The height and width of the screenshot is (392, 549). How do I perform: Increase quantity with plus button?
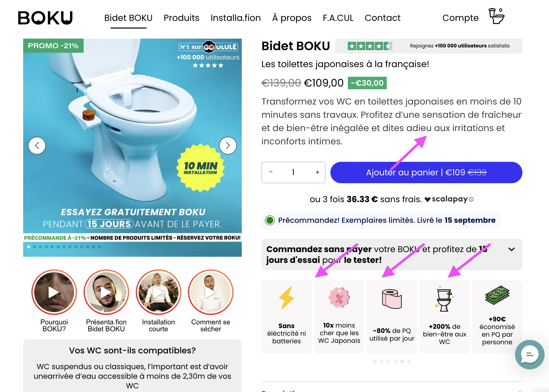click(318, 172)
